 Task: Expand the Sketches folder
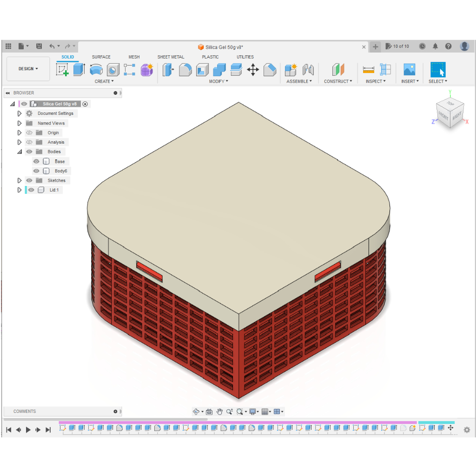coord(20,180)
